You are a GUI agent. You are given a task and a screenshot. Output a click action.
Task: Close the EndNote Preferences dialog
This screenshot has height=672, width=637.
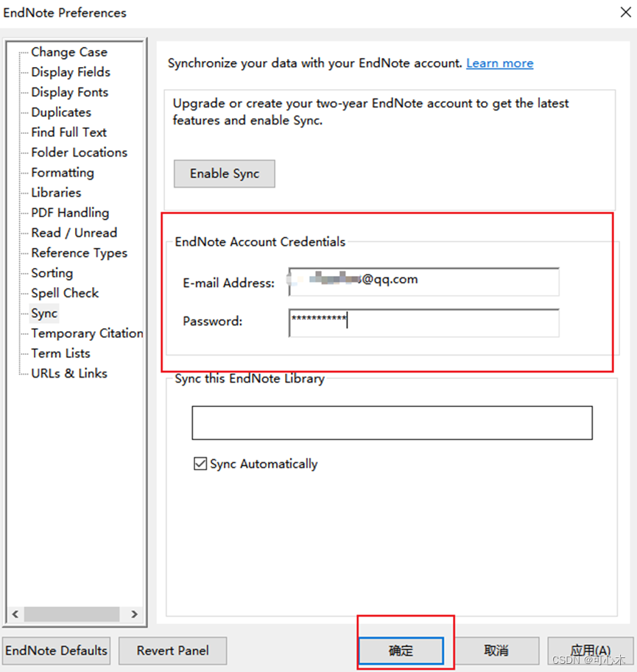pos(626,13)
